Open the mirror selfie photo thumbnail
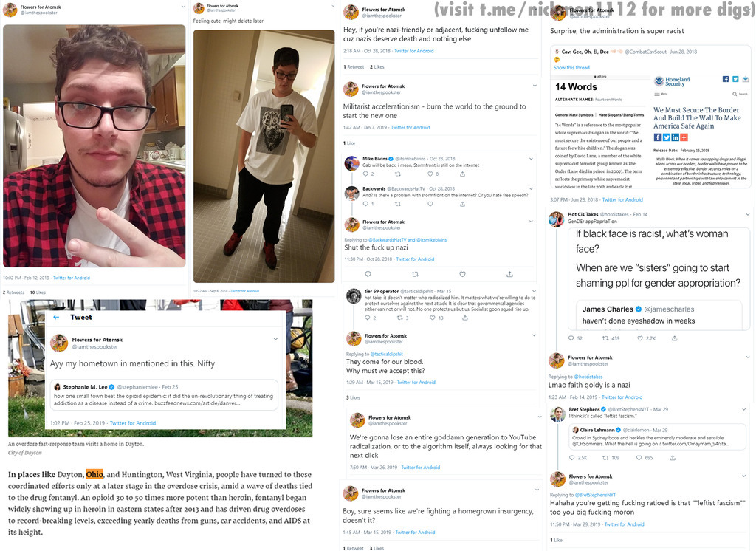756x551 pixels. (264, 156)
